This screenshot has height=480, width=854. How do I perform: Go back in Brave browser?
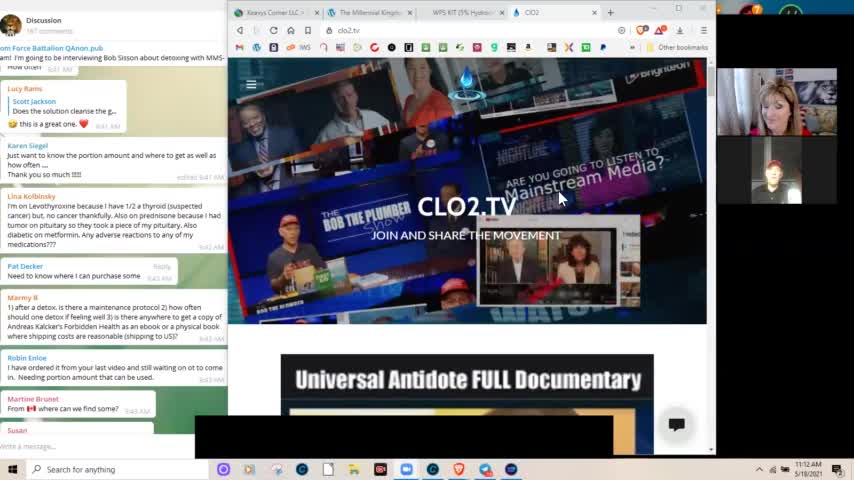point(240,31)
